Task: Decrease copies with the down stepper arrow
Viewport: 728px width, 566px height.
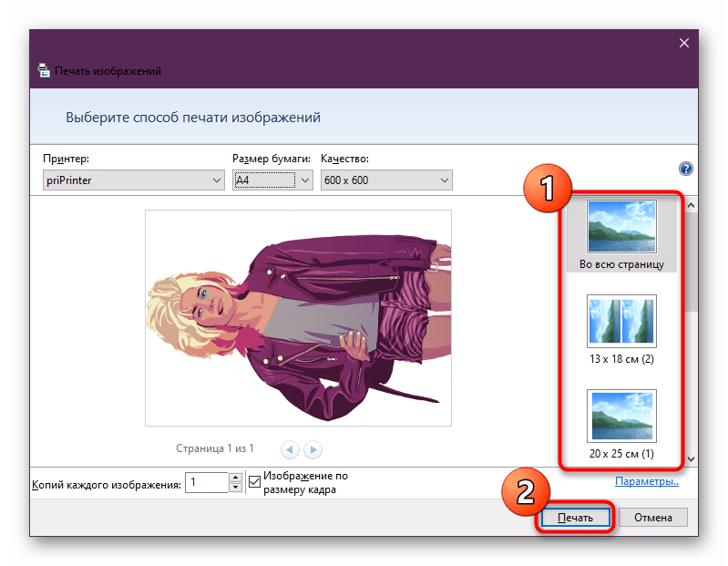Action: pyautogui.click(x=236, y=487)
